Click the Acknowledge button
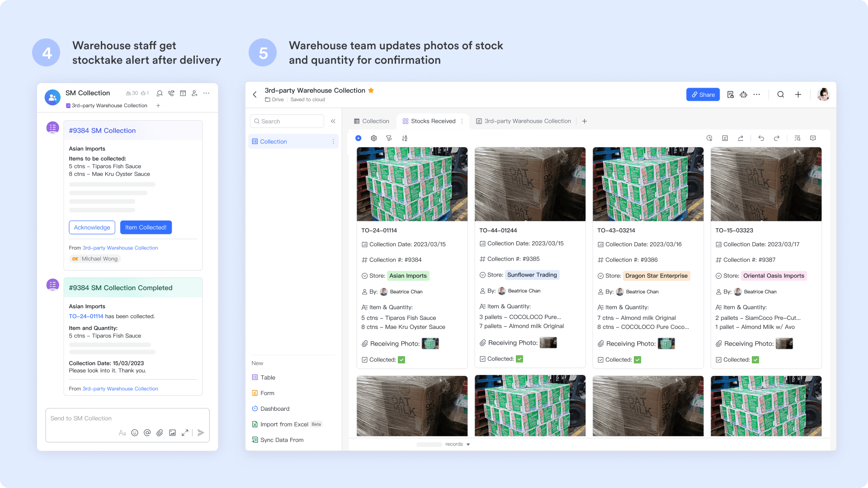 (92, 227)
